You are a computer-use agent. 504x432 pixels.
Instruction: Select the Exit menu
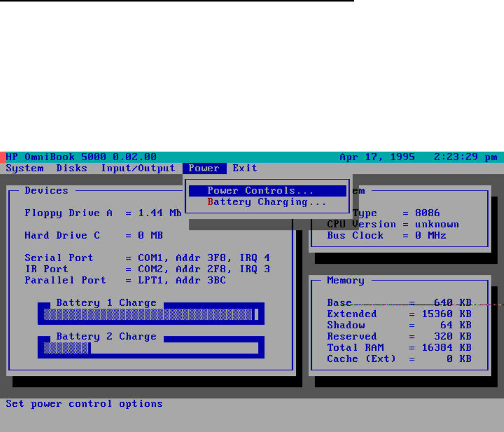point(245,168)
